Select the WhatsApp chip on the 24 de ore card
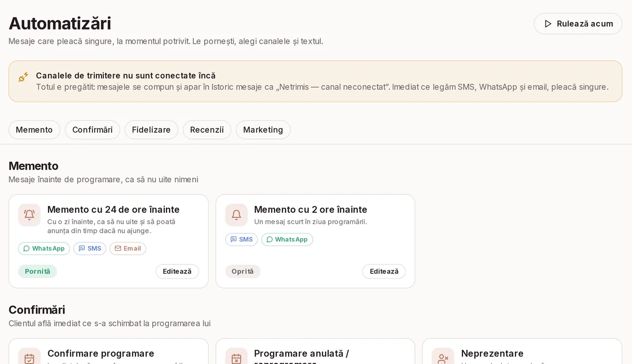 tap(44, 249)
